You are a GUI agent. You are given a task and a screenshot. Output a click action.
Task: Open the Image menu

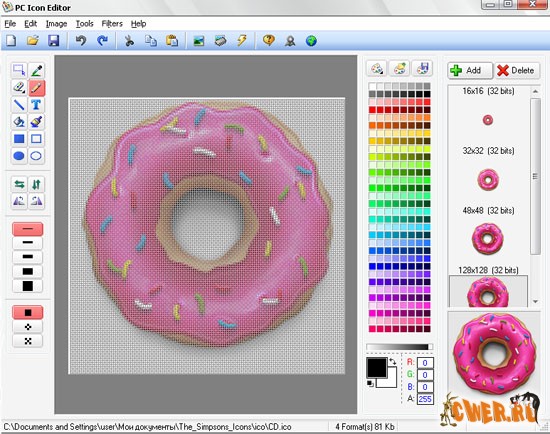(x=56, y=24)
